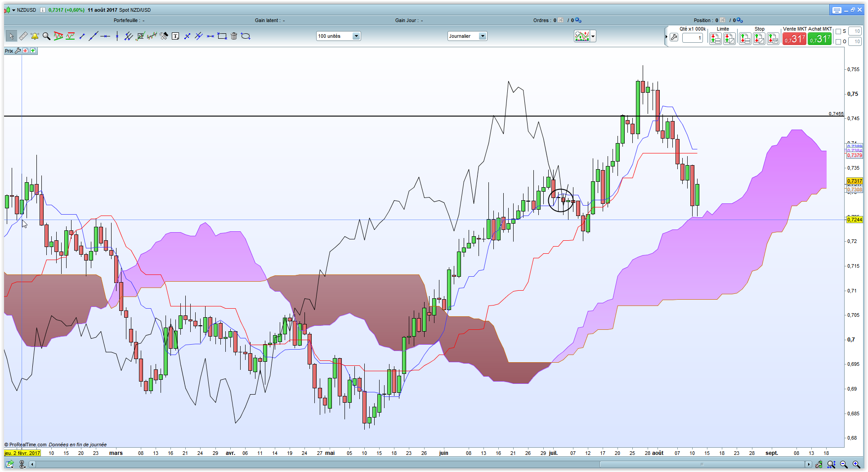This screenshot has width=868, height=472.
Task: Enable the S checkbox
Action: [838, 31]
